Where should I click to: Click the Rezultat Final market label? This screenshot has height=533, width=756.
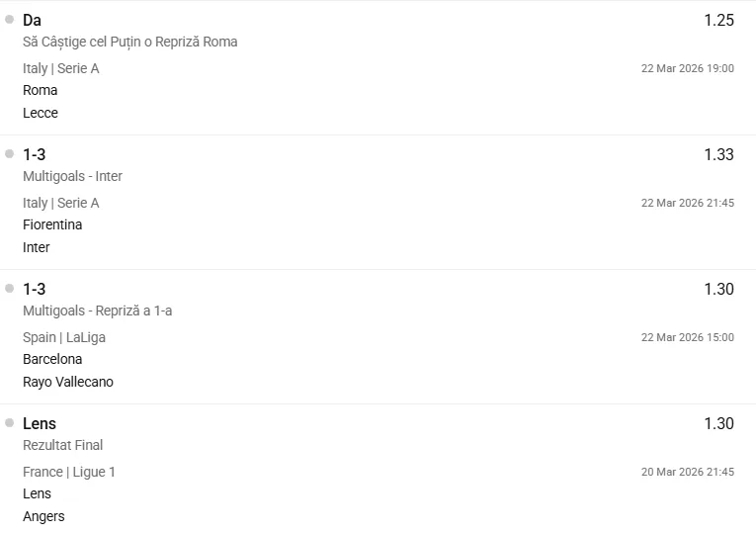point(63,445)
